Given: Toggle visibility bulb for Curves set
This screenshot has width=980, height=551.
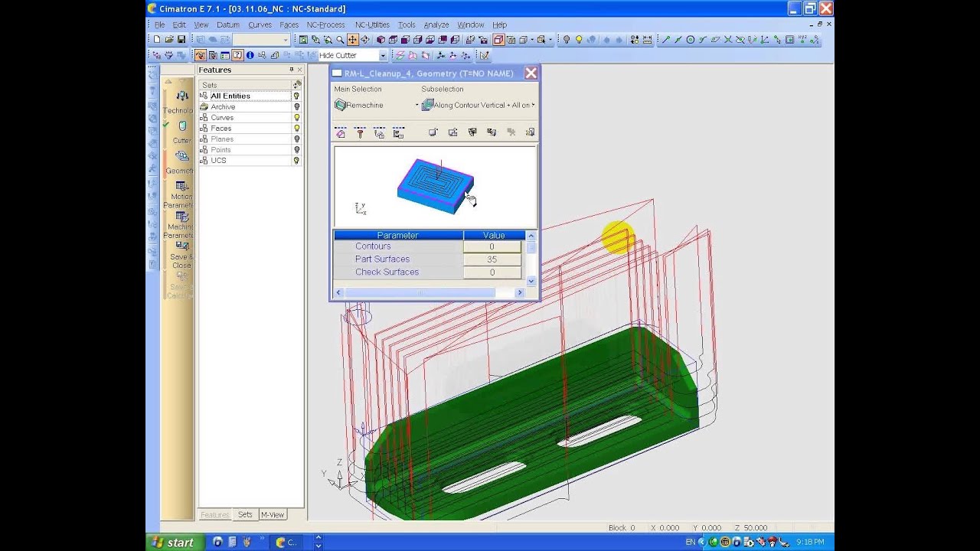Looking at the screenshot, I should [296, 117].
